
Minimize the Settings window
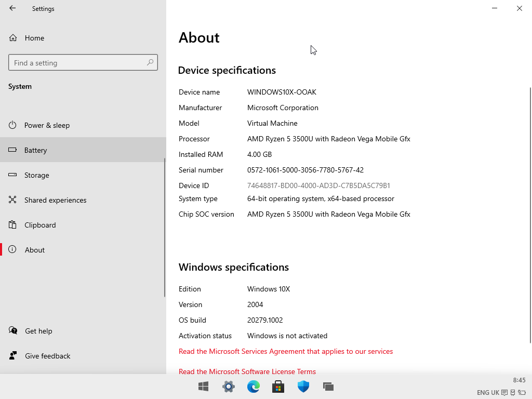(x=495, y=8)
